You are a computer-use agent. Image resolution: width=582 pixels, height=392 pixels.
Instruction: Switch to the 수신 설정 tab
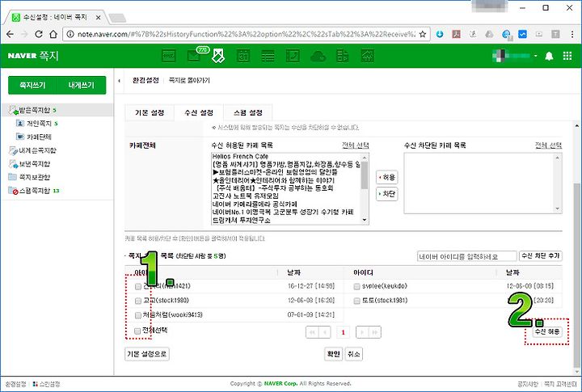[x=199, y=112]
